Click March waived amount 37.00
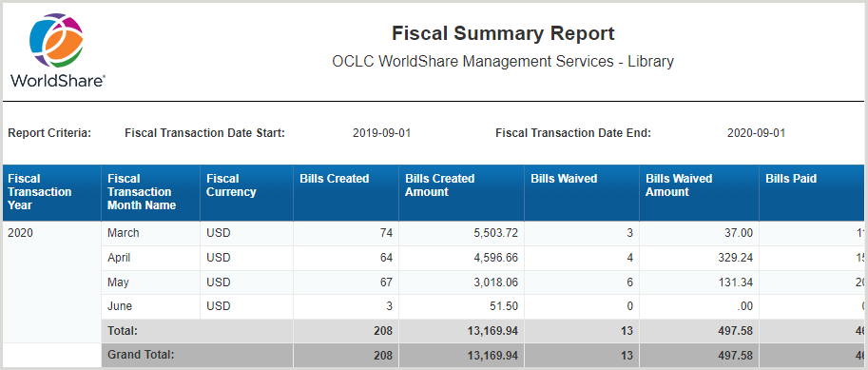Image resolution: width=868 pixels, height=370 pixels. (738, 233)
